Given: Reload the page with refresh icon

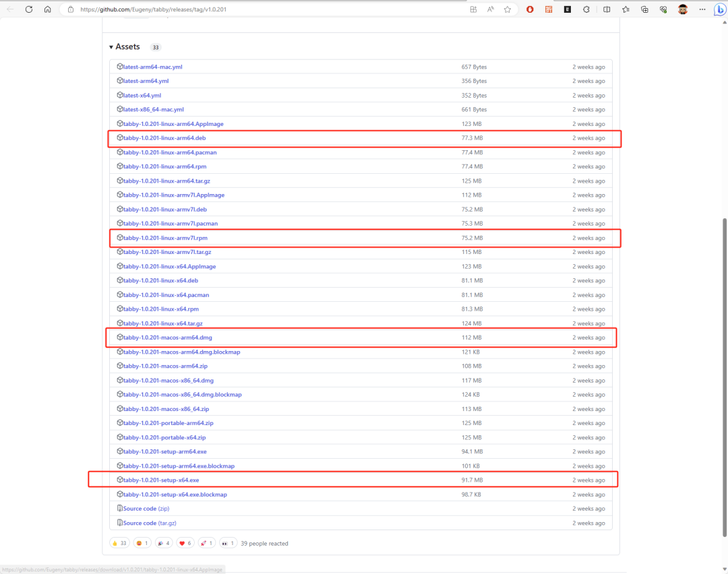Looking at the screenshot, I should tap(29, 9).
